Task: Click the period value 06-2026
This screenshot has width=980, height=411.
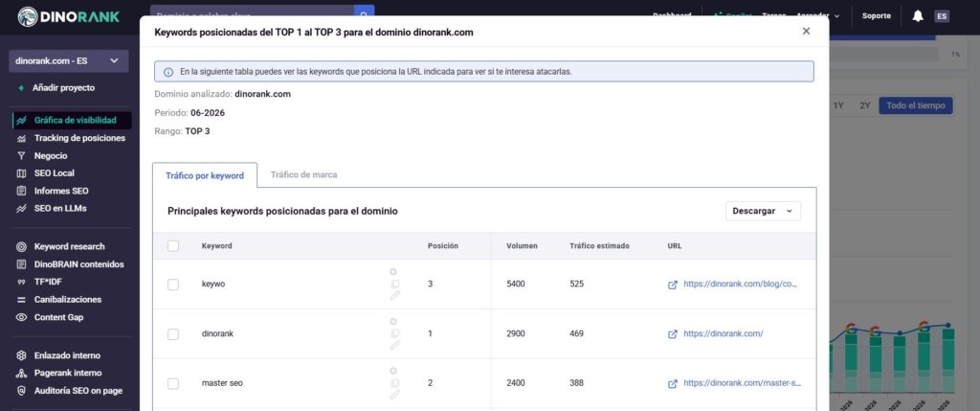Action: click(208, 113)
